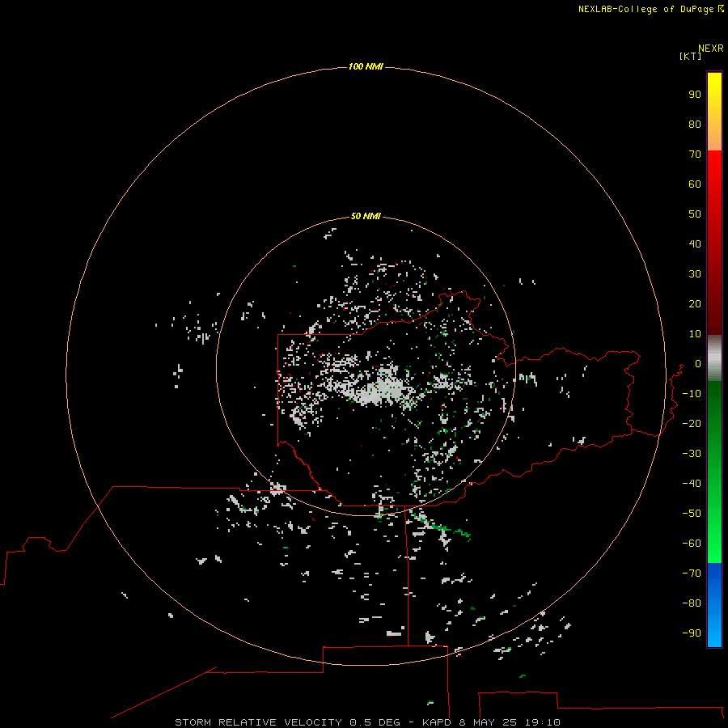Click the 10 value on velocity scale

point(695,334)
